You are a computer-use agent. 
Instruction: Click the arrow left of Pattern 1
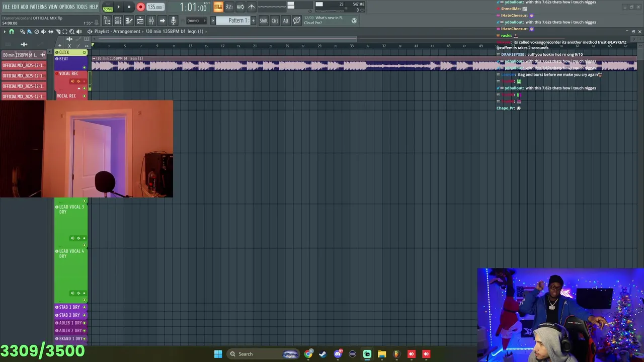pyautogui.click(x=213, y=21)
